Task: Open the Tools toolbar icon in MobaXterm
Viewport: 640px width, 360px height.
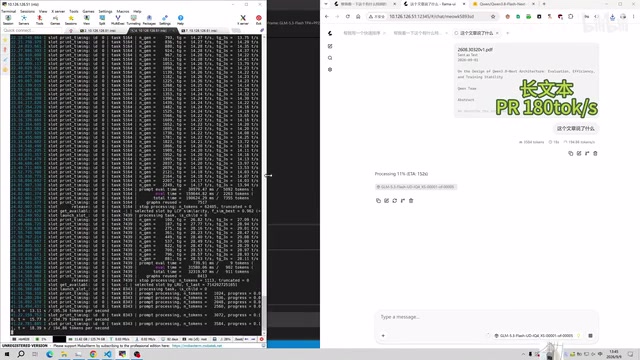Action: point(40,20)
